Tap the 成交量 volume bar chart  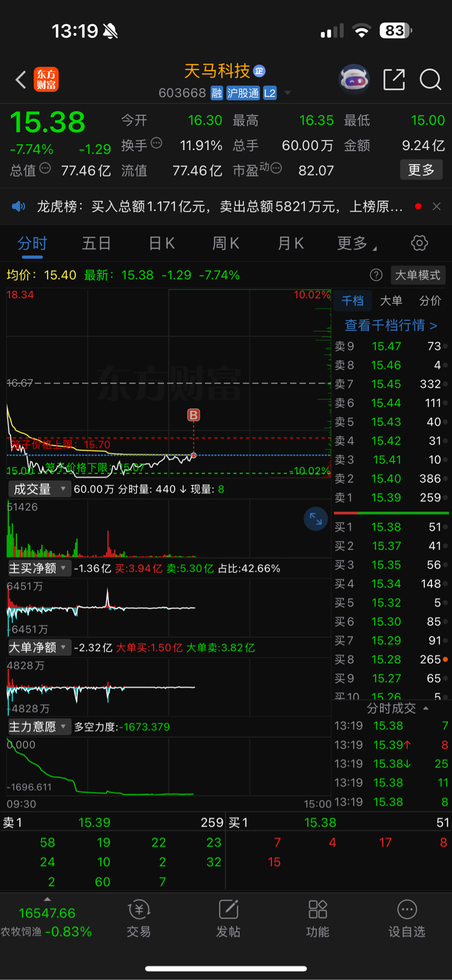pyautogui.click(x=169, y=529)
